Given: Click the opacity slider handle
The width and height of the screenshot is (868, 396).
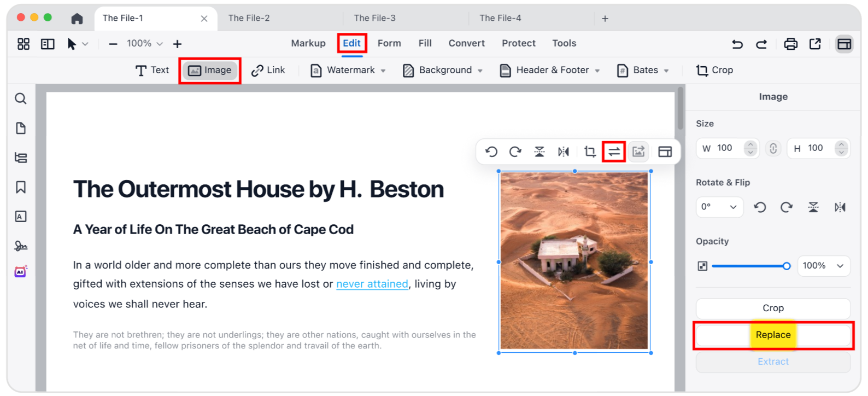Looking at the screenshot, I should pyautogui.click(x=786, y=266).
